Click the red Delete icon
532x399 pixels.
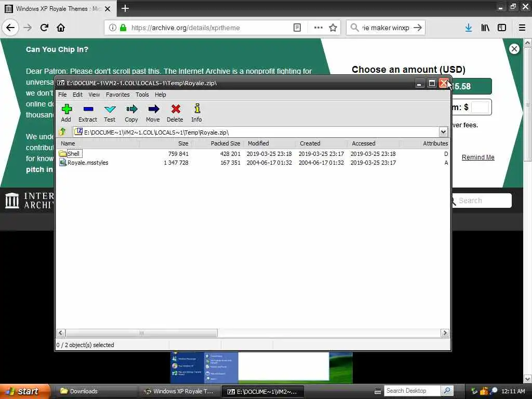[x=175, y=113]
